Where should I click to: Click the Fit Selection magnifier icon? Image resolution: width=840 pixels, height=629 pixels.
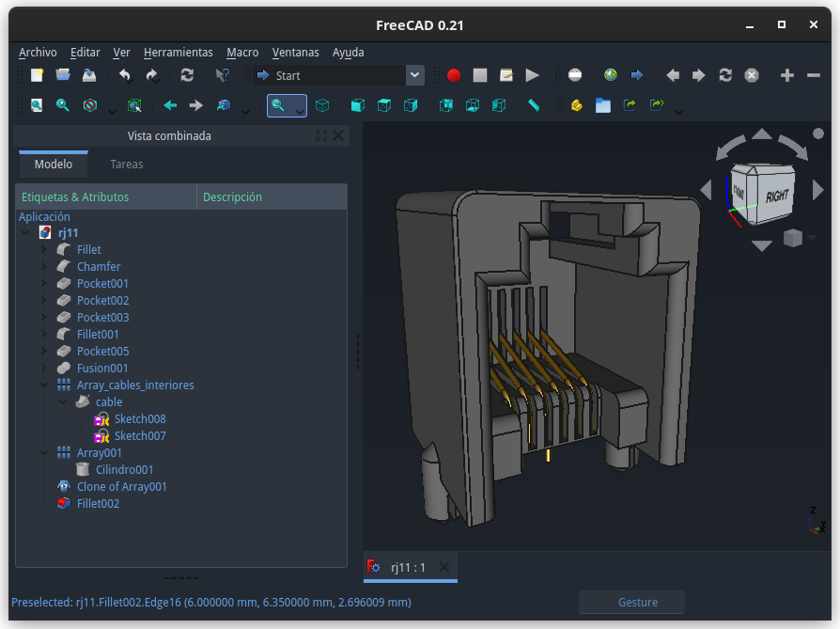click(63, 105)
